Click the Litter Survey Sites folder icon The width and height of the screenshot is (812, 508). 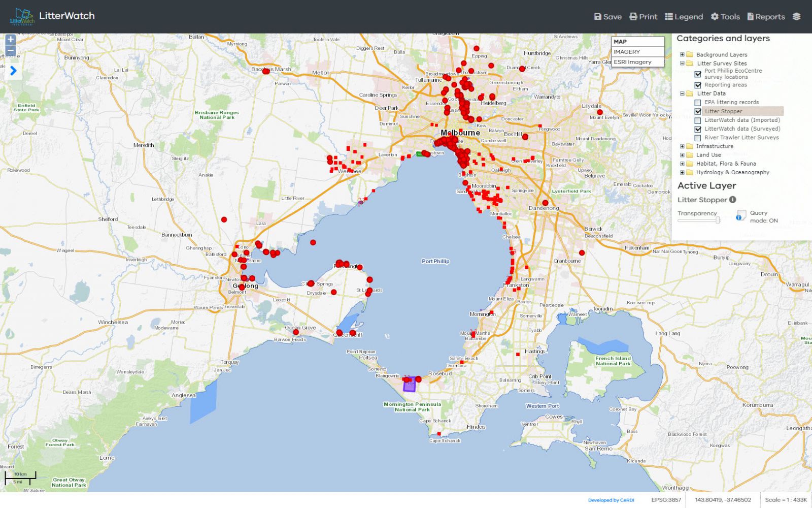pos(690,63)
